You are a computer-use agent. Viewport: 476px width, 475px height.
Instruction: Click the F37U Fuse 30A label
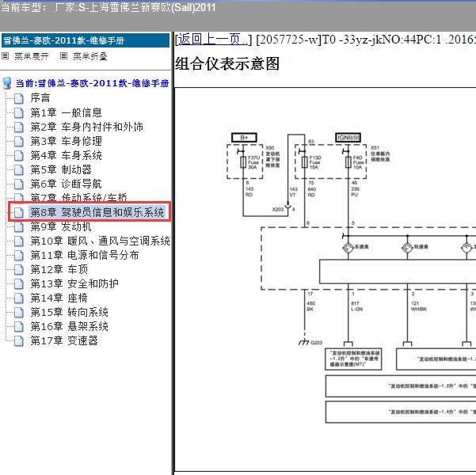click(253, 162)
